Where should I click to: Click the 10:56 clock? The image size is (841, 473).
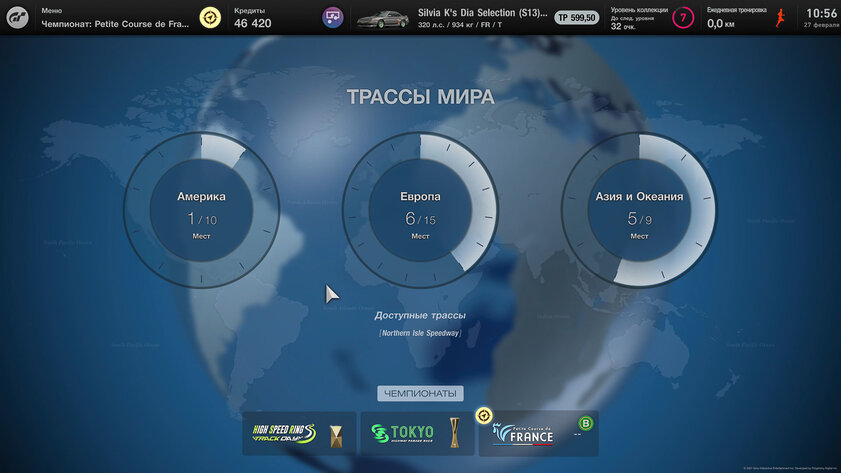[x=821, y=13]
